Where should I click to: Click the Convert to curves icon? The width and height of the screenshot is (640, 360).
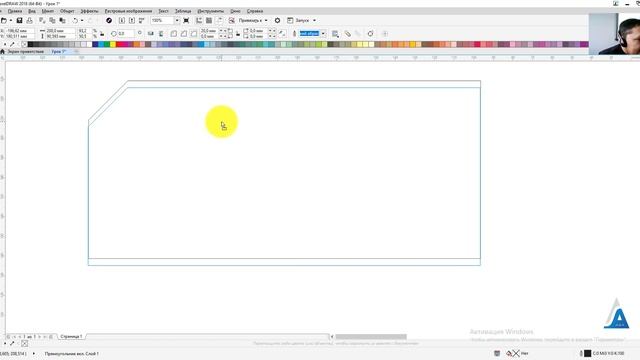click(x=370, y=33)
